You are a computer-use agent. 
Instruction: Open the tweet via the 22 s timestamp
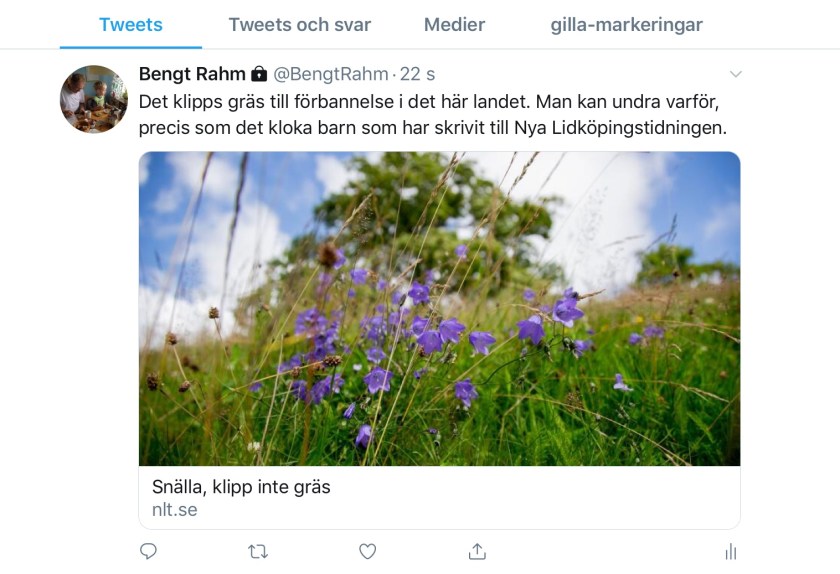click(418, 74)
